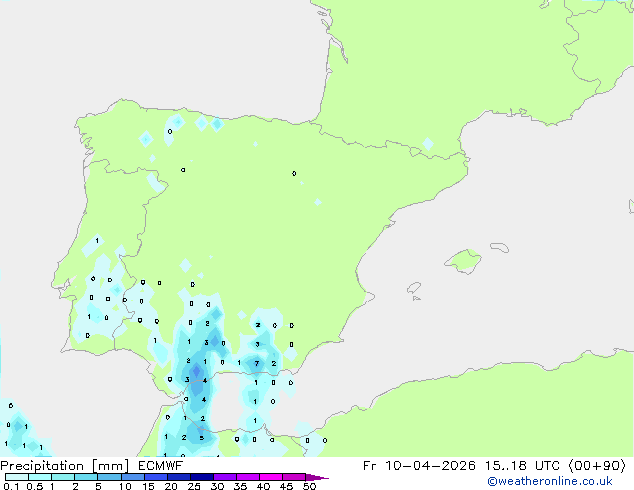Click the Ibiza island outline
Viewport: 634px width, 490px height.
coord(414,288)
